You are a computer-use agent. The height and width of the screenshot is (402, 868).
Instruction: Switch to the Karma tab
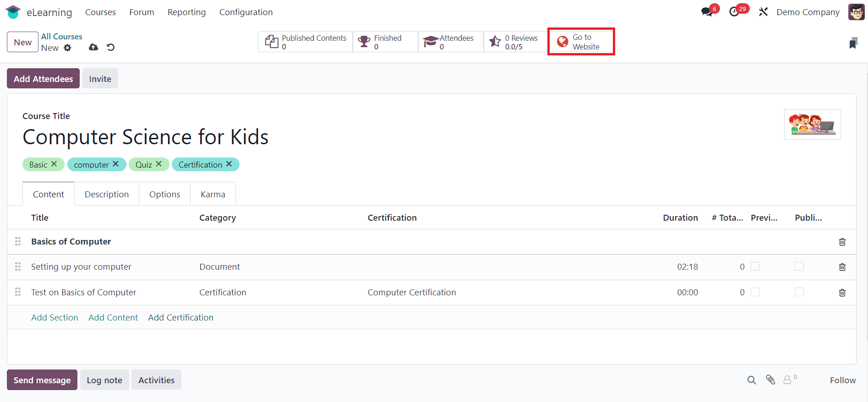[x=213, y=194]
